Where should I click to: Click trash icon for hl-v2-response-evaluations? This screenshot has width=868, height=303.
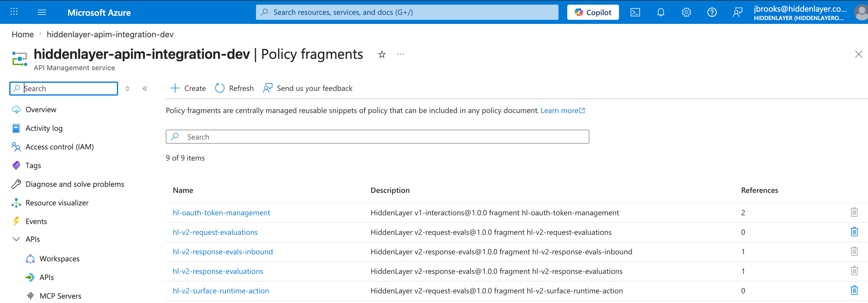(x=854, y=271)
